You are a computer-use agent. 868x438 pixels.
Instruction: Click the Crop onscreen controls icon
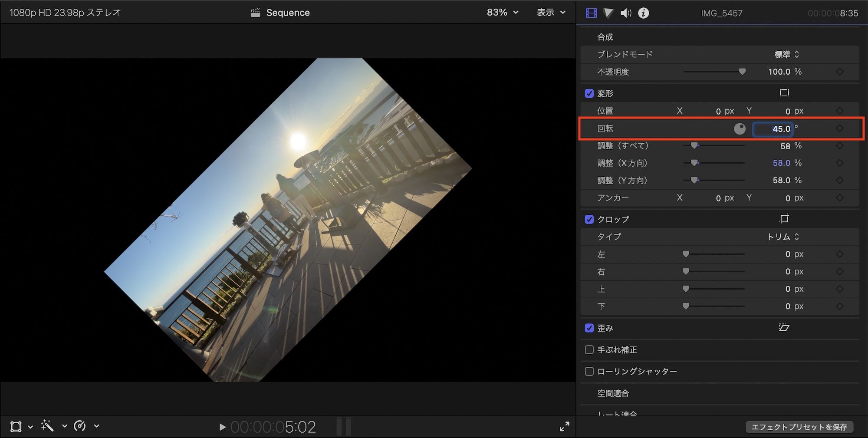[x=784, y=219]
